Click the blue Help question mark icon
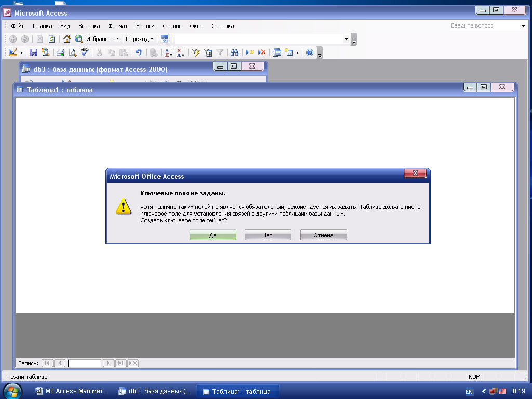 coord(310,52)
